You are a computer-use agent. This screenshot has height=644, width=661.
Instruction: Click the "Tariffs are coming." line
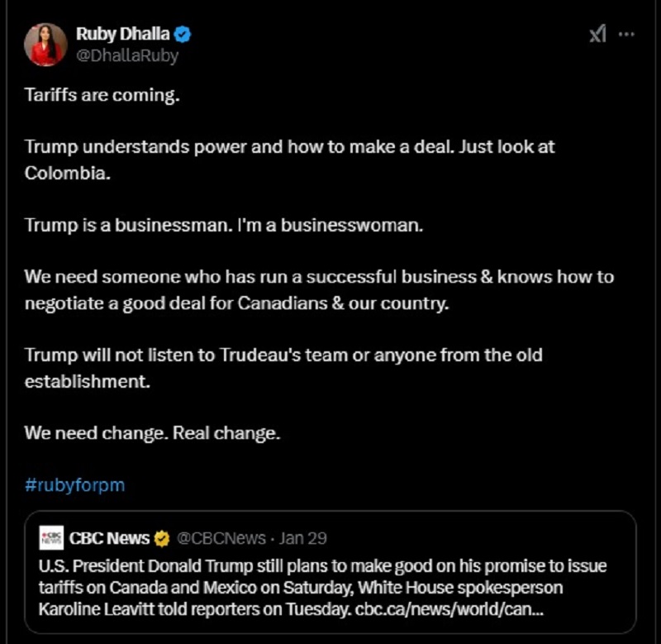[102, 95]
